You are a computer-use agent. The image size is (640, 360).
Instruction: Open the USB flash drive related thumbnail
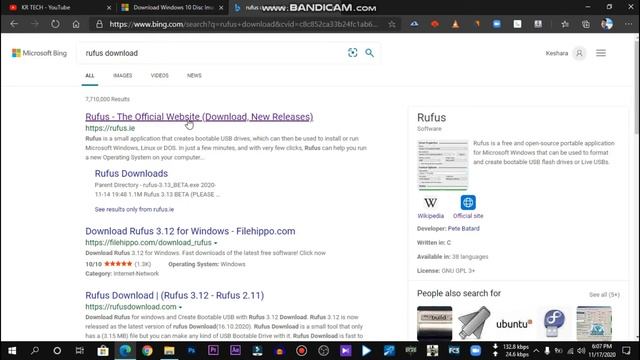tap(474, 323)
